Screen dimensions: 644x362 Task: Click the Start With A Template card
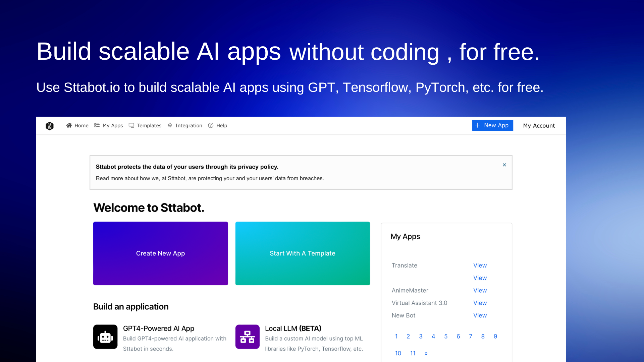coord(303,253)
